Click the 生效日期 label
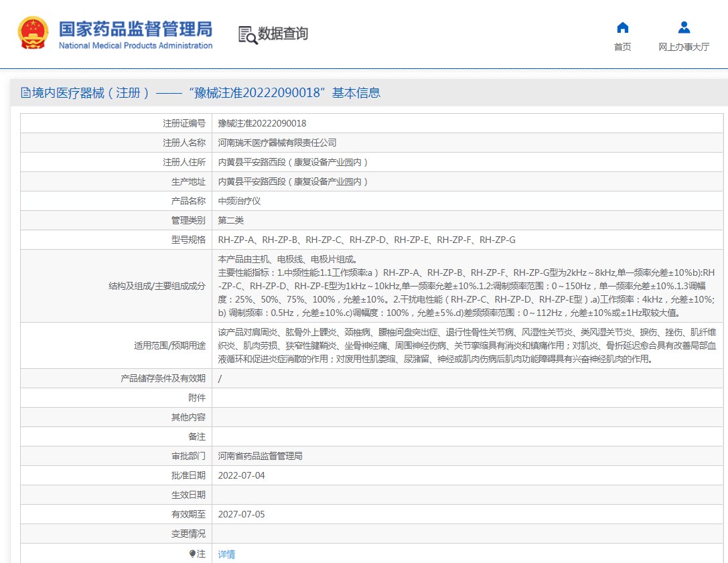This screenshot has height=563, width=728. coord(188,495)
